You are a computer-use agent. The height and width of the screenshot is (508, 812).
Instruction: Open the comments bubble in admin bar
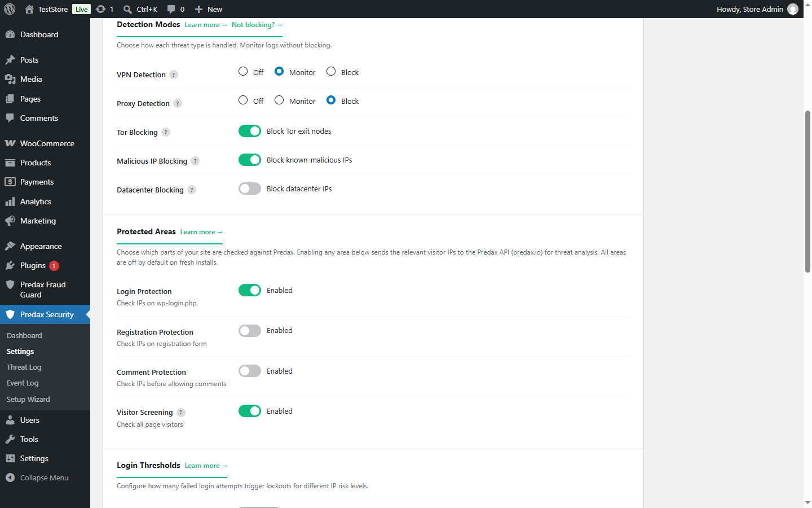point(171,9)
